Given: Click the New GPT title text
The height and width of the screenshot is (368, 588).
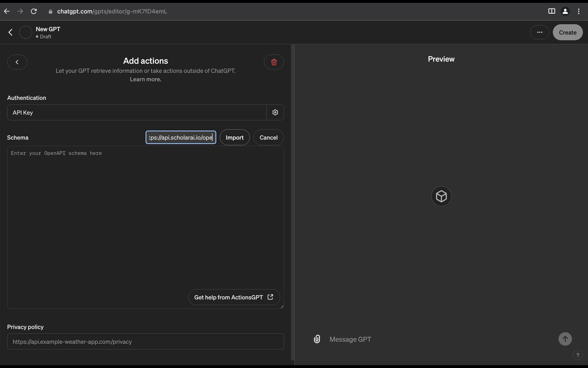Looking at the screenshot, I should [x=48, y=29].
